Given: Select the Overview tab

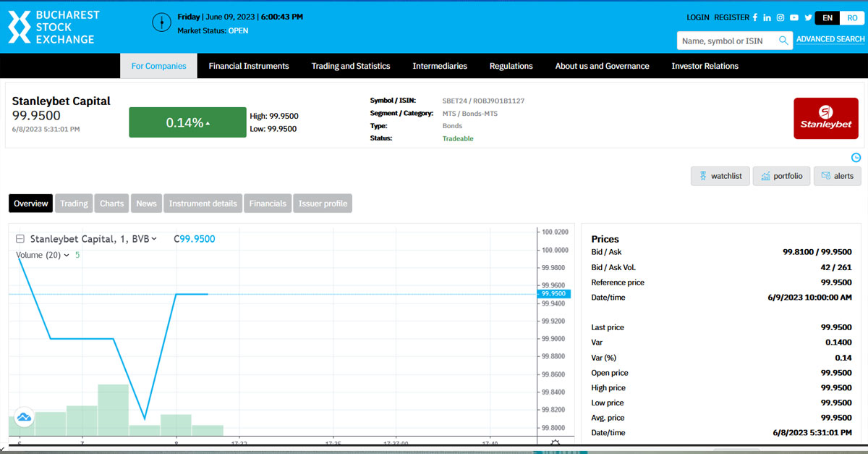Looking at the screenshot, I should tap(30, 203).
